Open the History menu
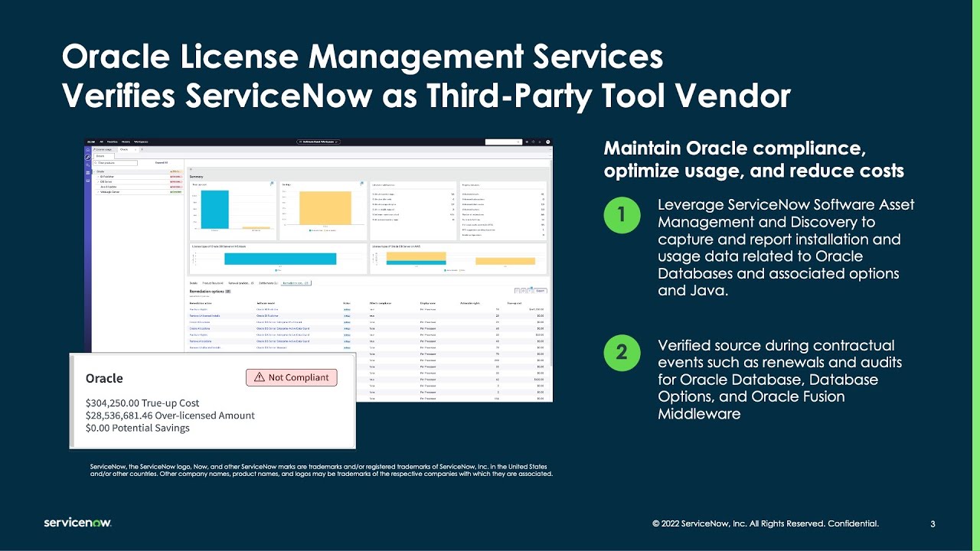980x551 pixels. 126,142
